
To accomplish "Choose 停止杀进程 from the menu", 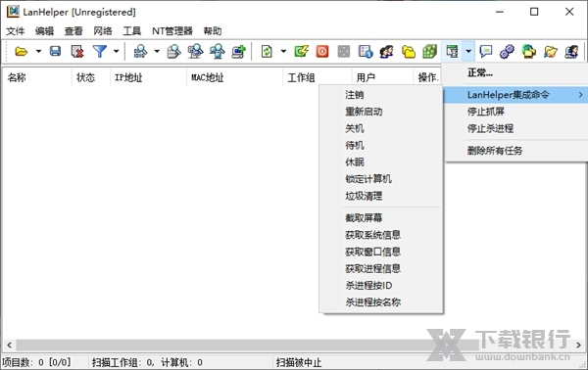I will 516,128.
